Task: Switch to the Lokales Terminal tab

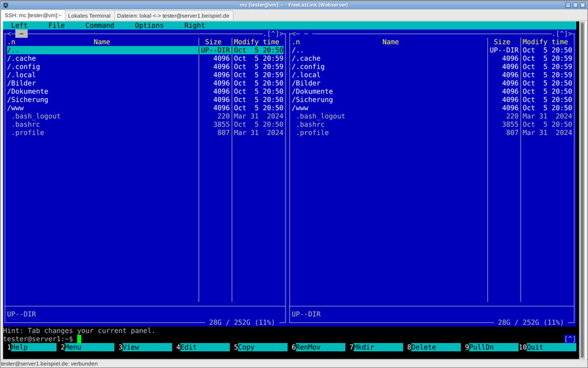Action: point(89,16)
